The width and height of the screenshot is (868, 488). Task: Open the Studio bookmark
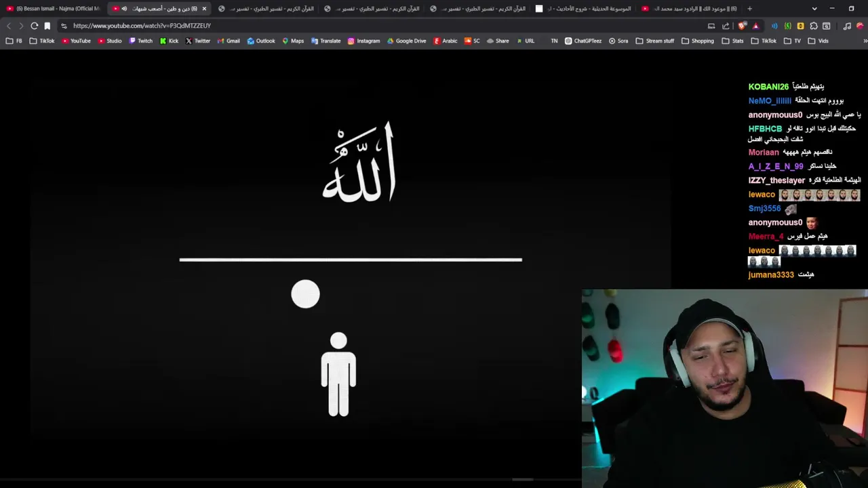110,41
